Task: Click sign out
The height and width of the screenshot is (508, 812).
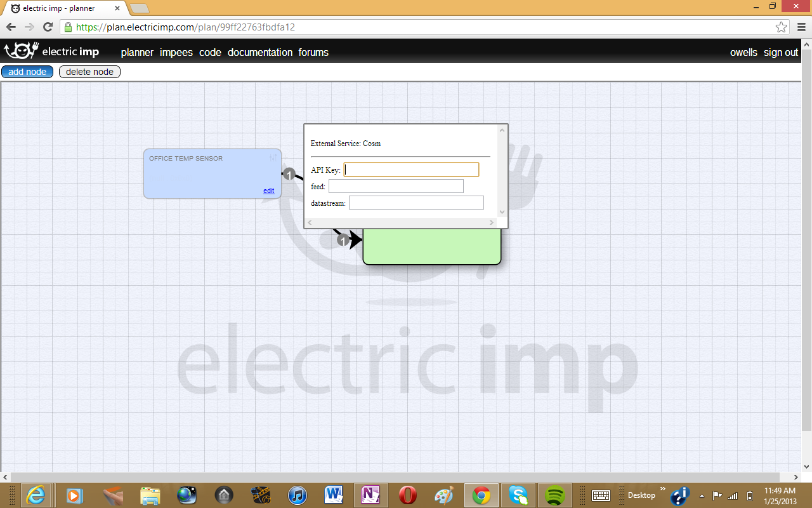Action: [x=781, y=52]
